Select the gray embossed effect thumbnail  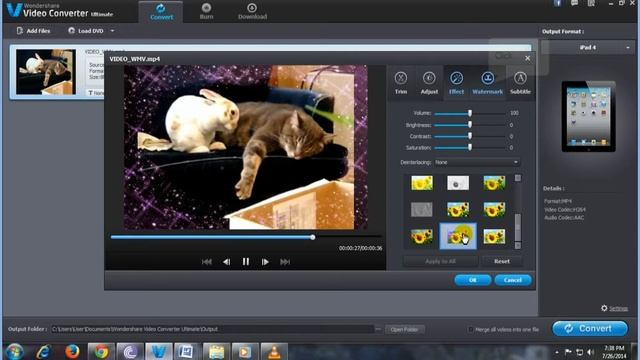click(422, 209)
